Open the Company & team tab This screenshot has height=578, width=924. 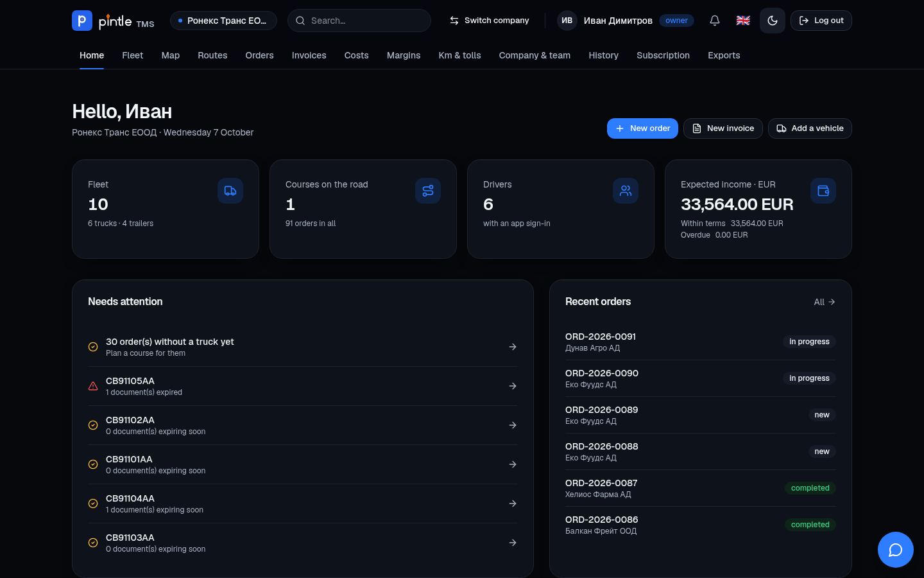pyautogui.click(x=535, y=55)
